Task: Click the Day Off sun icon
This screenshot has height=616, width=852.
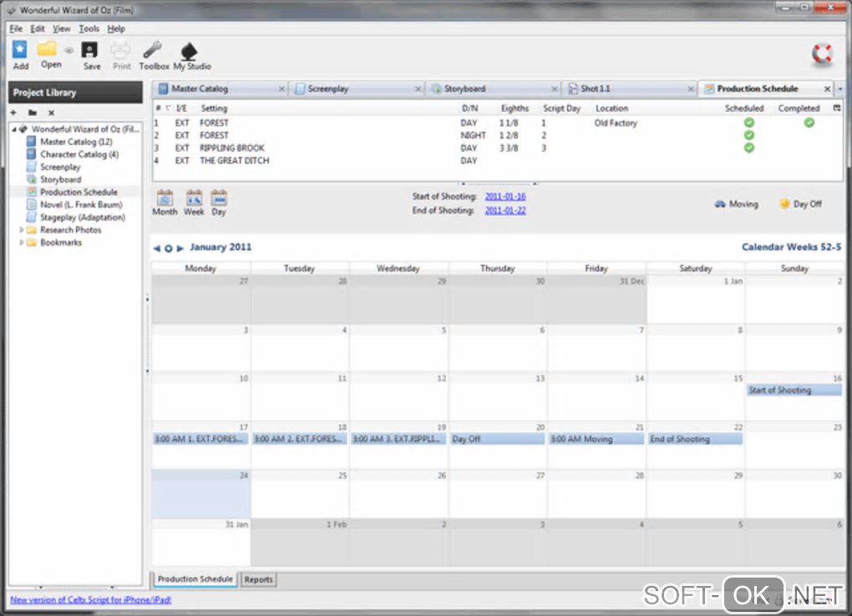Action: [784, 204]
